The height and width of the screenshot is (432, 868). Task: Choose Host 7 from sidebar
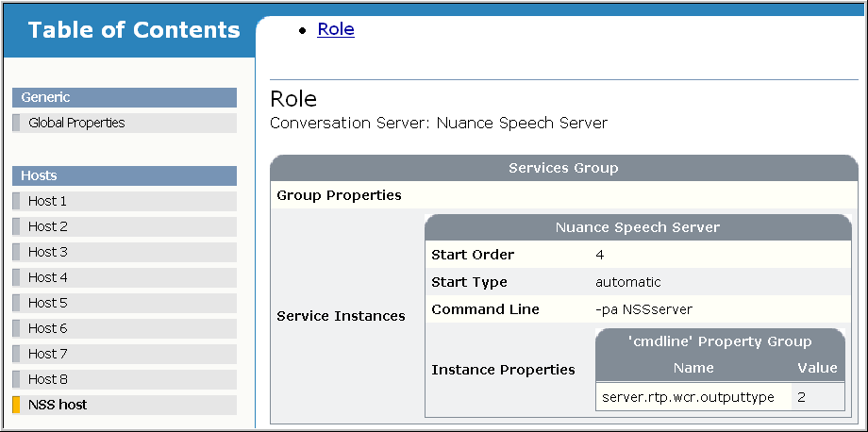tap(47, 354)
